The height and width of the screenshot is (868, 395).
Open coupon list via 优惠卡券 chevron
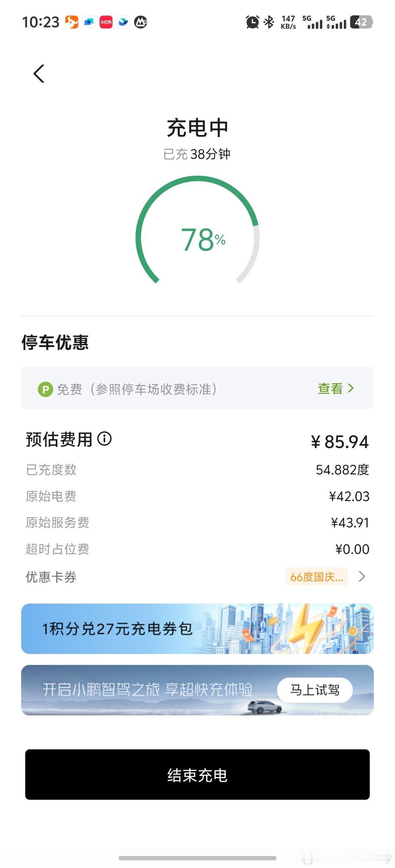pos(362,576)
